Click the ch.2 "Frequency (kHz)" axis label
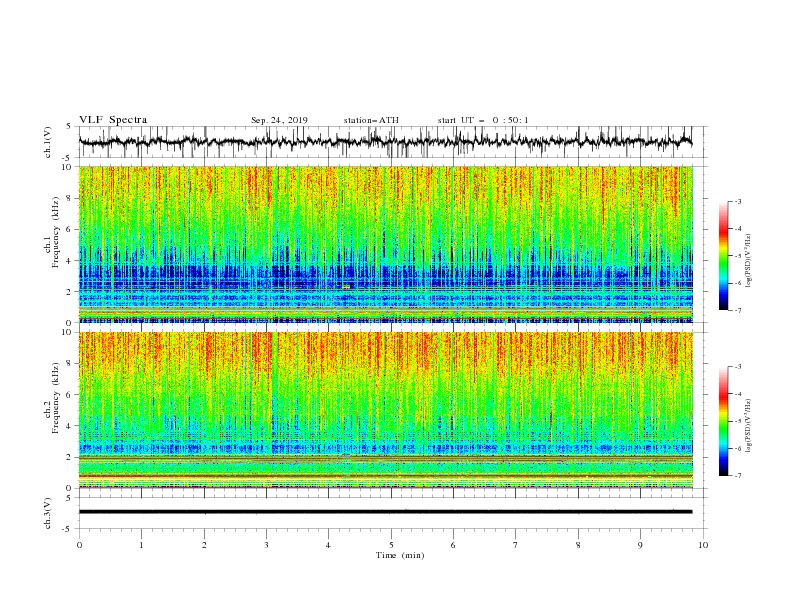The width and height of the screenshot is (792, 612). [55, 398]
